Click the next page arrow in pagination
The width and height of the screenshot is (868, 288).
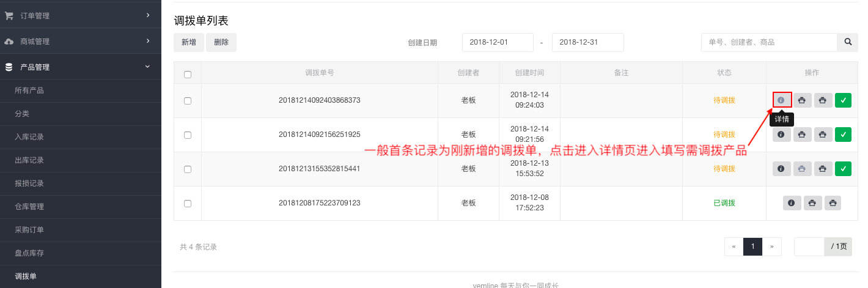(x=772, y=247)
